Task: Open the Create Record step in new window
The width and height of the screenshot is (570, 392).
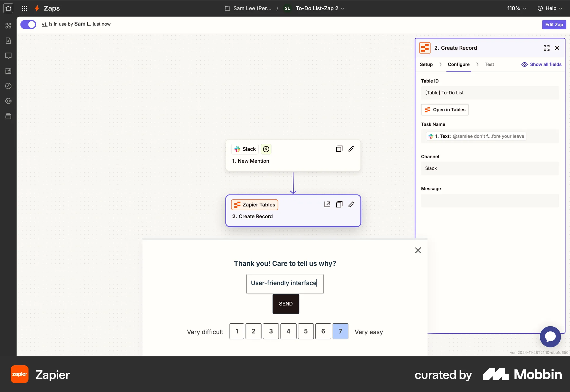Action: point(327,204)
